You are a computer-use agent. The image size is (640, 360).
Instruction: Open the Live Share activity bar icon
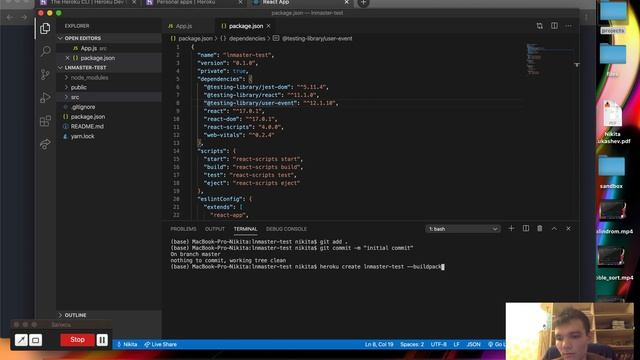tap(45, 144)
